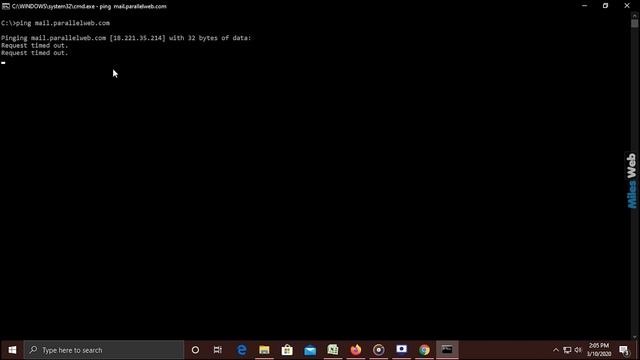
Task: Open Task View from the taskbar
Action: (218, 350)
